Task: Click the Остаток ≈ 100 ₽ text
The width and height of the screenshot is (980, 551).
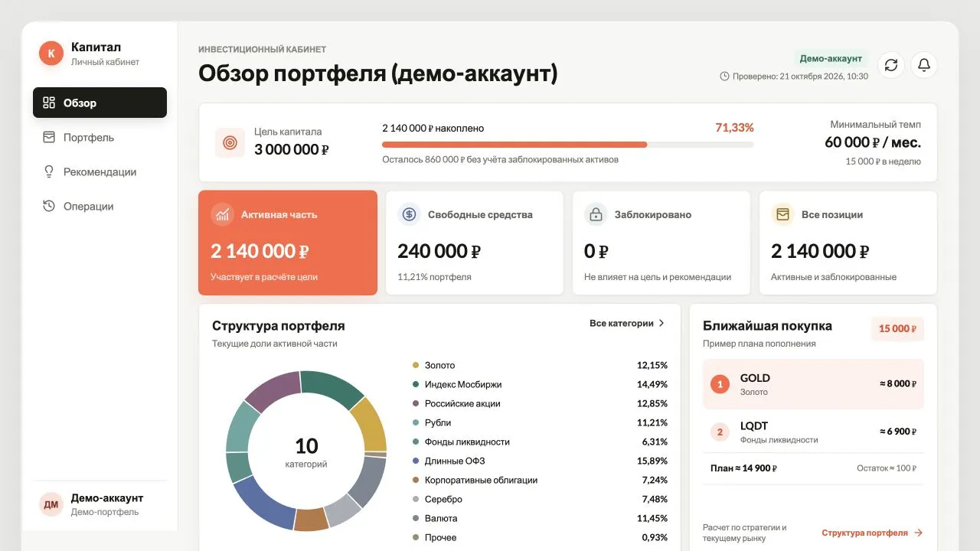Action: (x=887, y=468)
